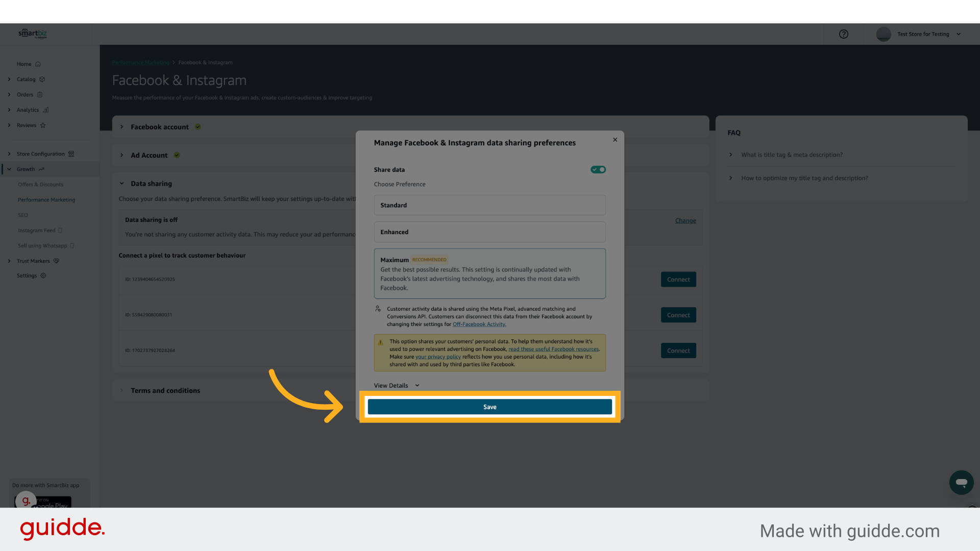
Task: Expand the Ad Account section
Action: pos(121,155)
